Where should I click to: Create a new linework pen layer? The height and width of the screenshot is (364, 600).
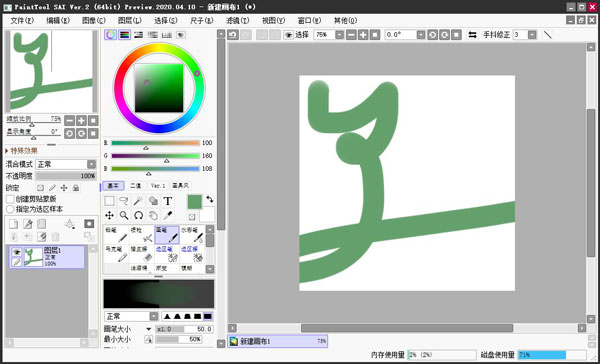tap(28, 224)
